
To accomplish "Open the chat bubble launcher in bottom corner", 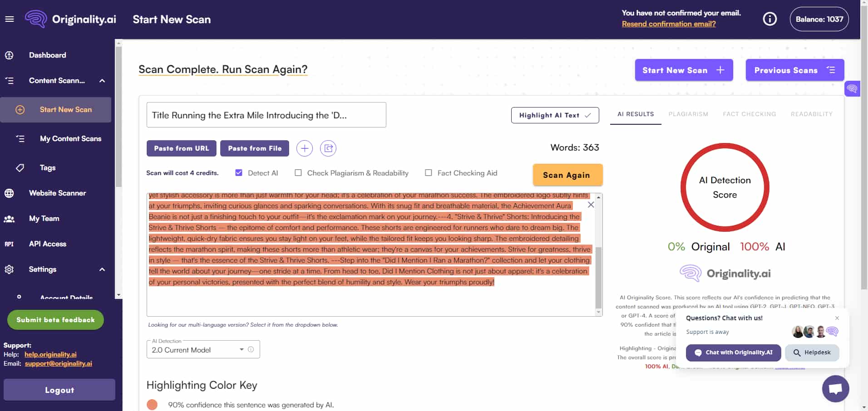I will (835, 389).
